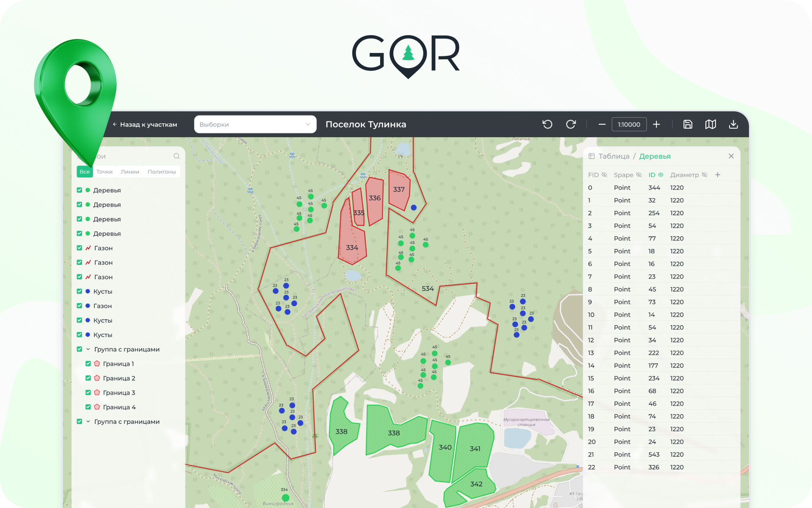Screen dimensions: 812x508
Task: Undo the last map action
Action: [547, 124]
